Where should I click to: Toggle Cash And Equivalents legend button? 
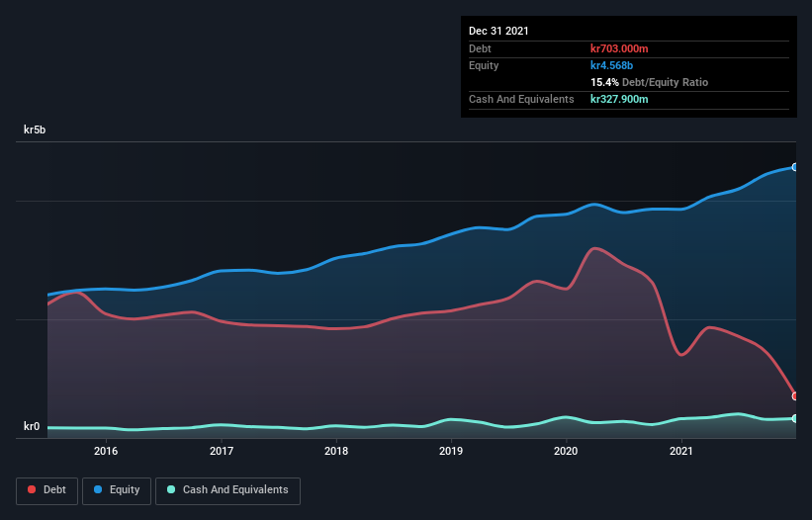pyautogui.click(x=227, y=490)
